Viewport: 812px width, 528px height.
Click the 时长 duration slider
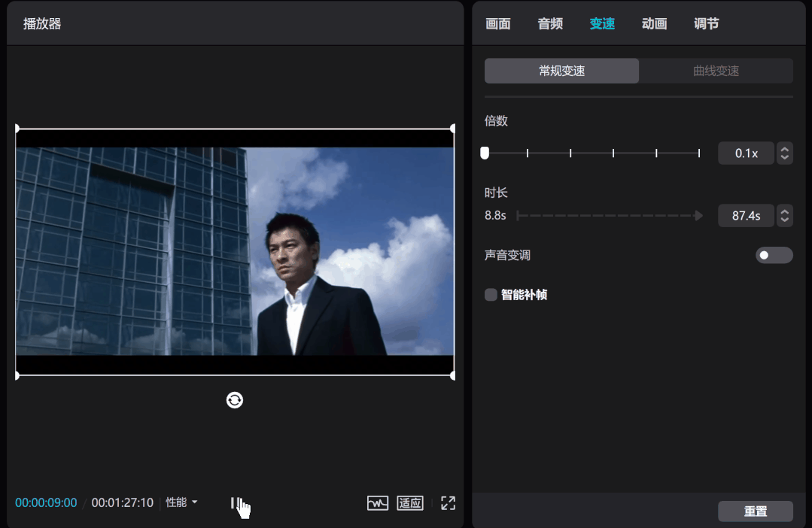point(610,215)
